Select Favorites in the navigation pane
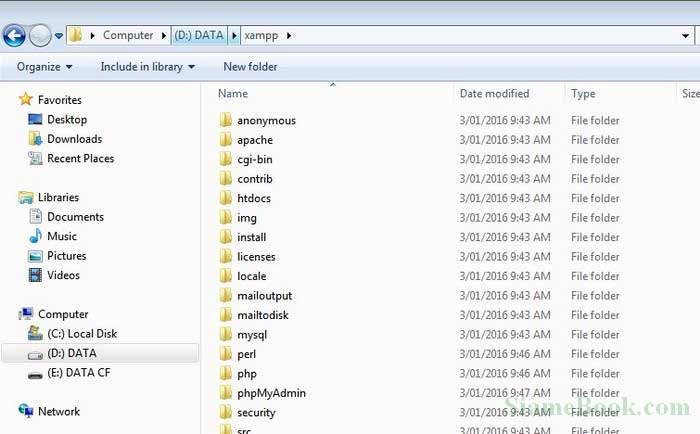 point(59,100)
